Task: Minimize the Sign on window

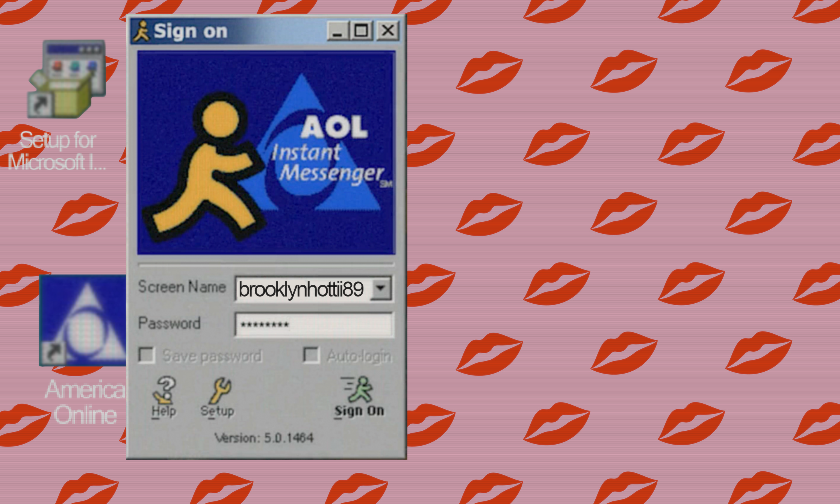Action: (x=337, y=31)
